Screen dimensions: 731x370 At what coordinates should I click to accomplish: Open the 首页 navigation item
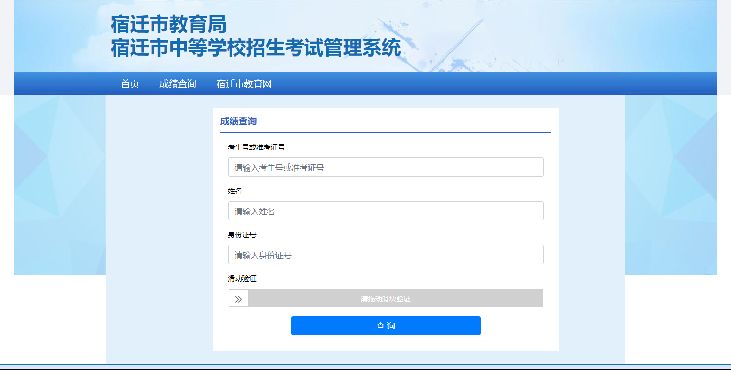(129, 84)
